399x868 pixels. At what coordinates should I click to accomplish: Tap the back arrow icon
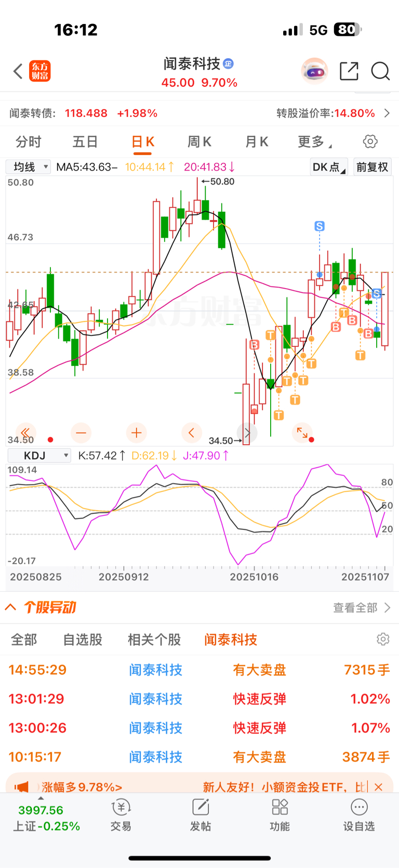[18, 71]
